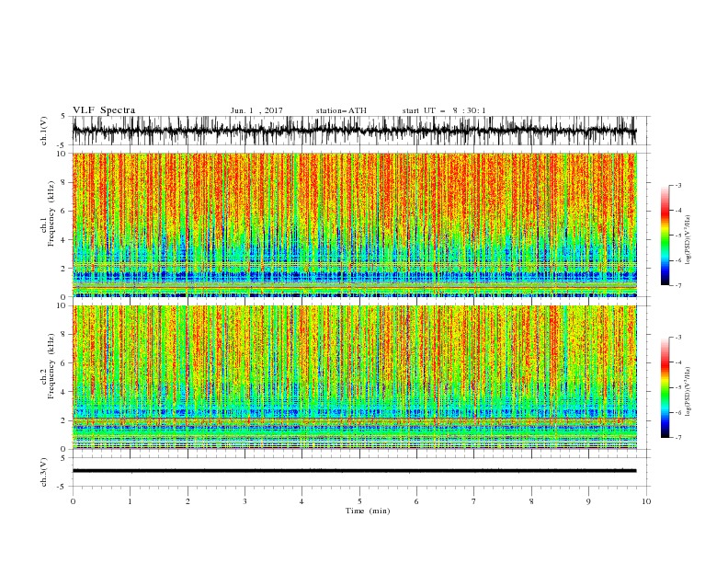Screen dimensions: 728x563
Task: Click the "ch.3(V)" axis label
Action: click(x=44, y=472)
